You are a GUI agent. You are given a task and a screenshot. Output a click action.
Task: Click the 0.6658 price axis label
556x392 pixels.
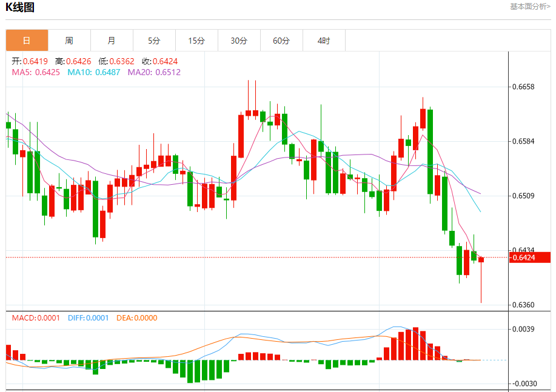[x=523, y=87]
